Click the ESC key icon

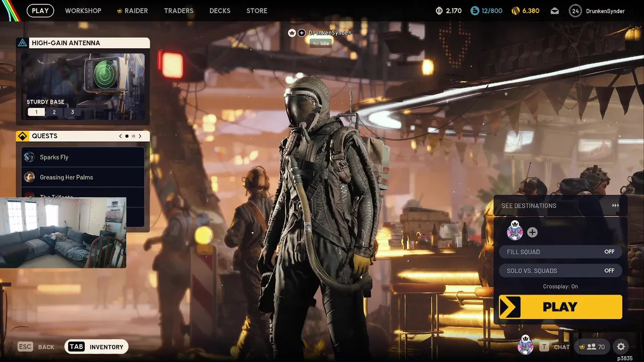[x=25, y=346]
